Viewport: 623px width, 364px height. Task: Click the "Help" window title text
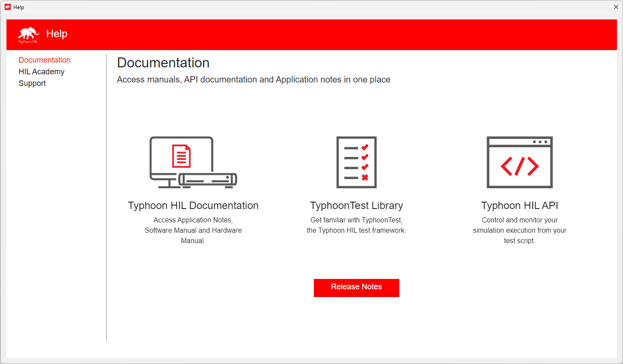click(x=19, y=7)
